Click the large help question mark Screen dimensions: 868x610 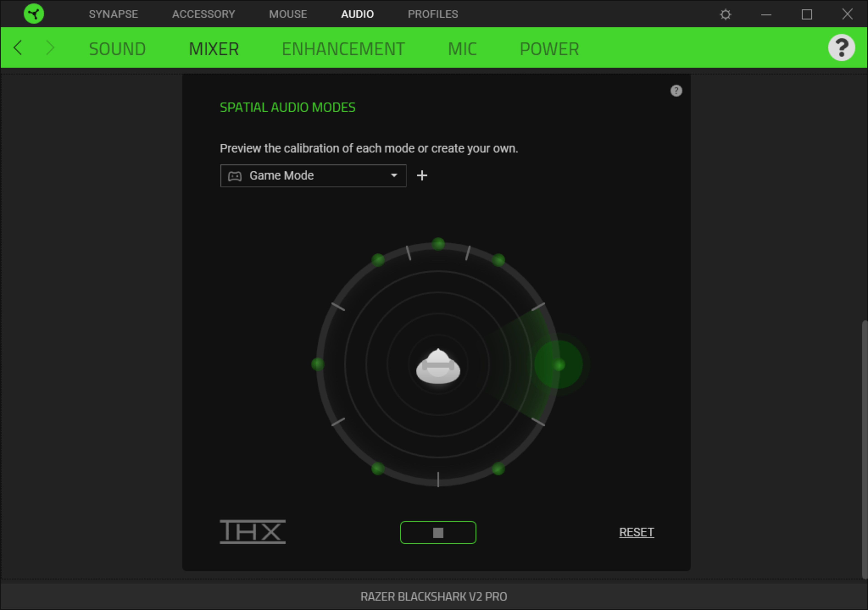click(x=841, y=48)
